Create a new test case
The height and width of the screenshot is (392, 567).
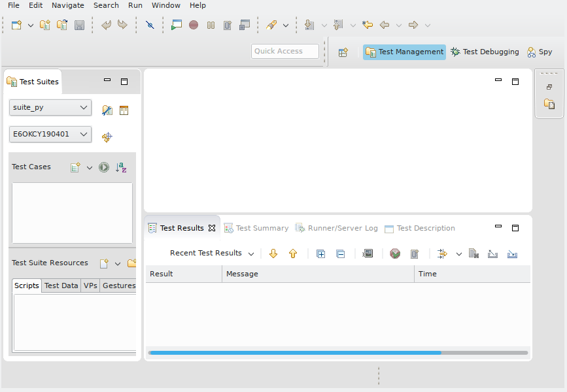pyautogui.click(x=75, y=167)
